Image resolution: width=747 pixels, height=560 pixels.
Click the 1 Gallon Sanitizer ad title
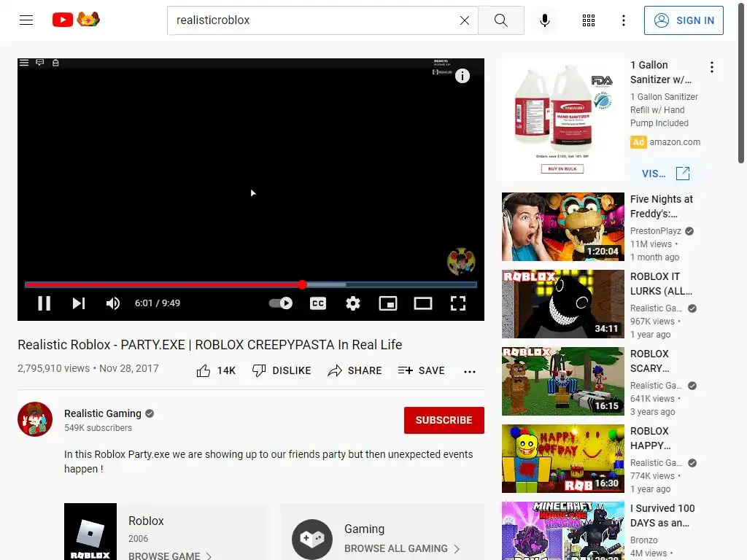pos(661,72)
